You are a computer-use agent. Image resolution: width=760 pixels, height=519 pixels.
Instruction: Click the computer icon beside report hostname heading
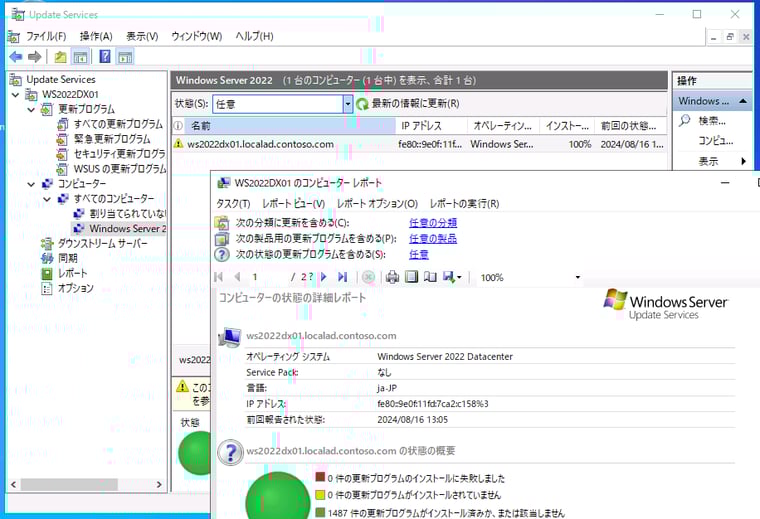pos(230,337)
